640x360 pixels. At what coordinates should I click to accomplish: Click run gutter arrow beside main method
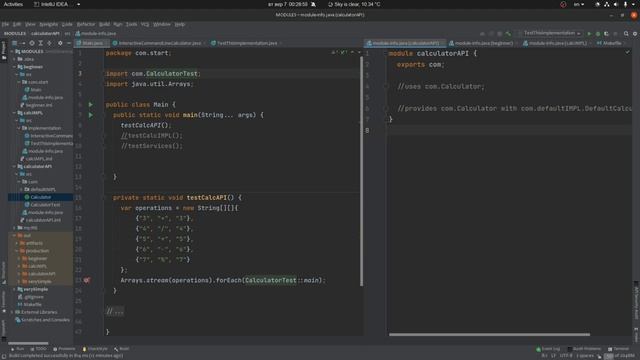[x=91, y=115]
